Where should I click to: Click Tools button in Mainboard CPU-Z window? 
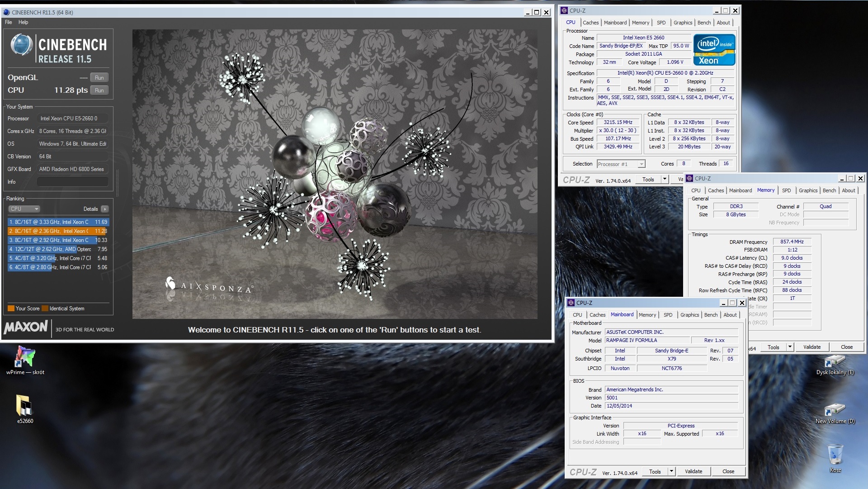click(x=655, y=471)
